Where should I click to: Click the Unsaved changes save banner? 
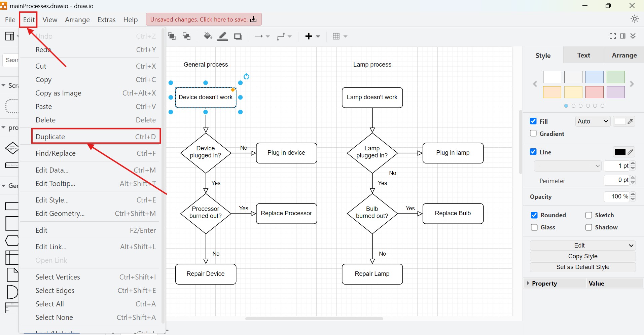[203, 19]
